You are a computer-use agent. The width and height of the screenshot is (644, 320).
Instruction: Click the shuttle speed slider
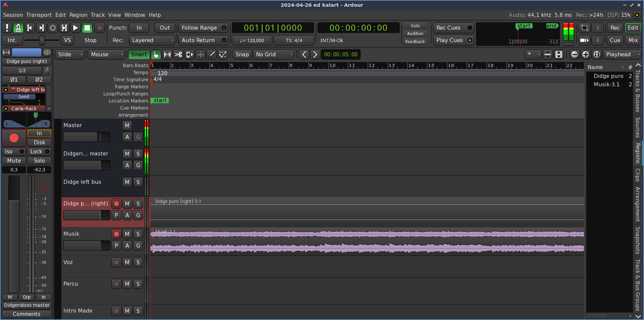(x=42, y=40)
